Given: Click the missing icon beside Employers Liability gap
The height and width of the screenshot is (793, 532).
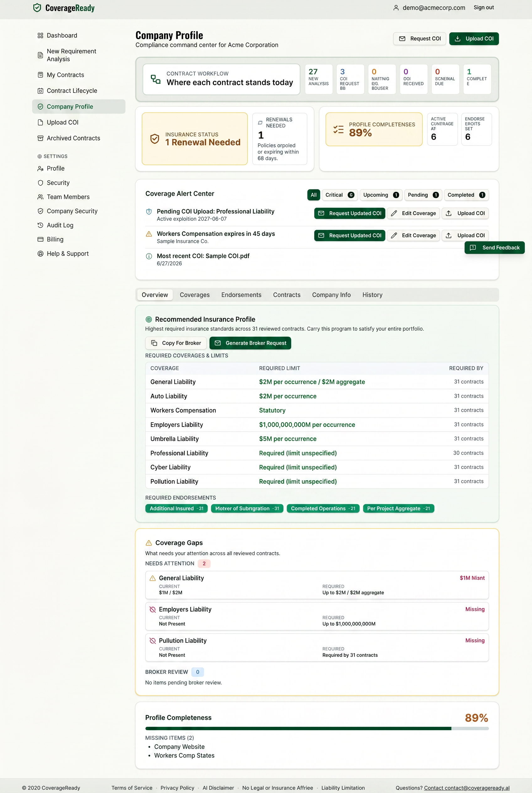Looking at the screenshot, I should pyautogui.click(x=153, y=609).
